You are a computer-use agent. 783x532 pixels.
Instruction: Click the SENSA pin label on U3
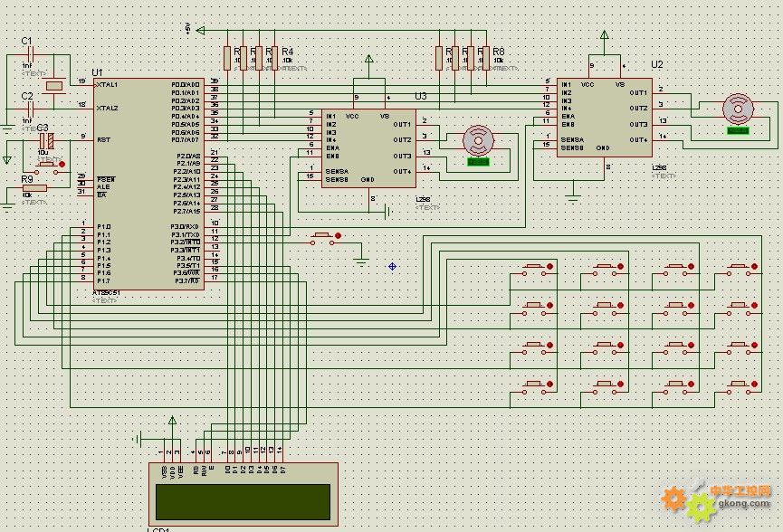337,171
